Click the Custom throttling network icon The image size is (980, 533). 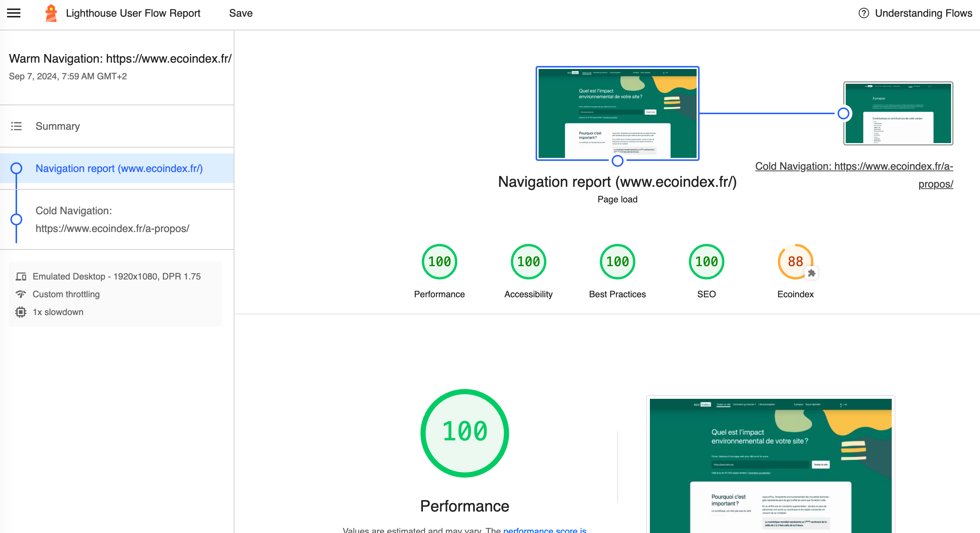point(21,294)
